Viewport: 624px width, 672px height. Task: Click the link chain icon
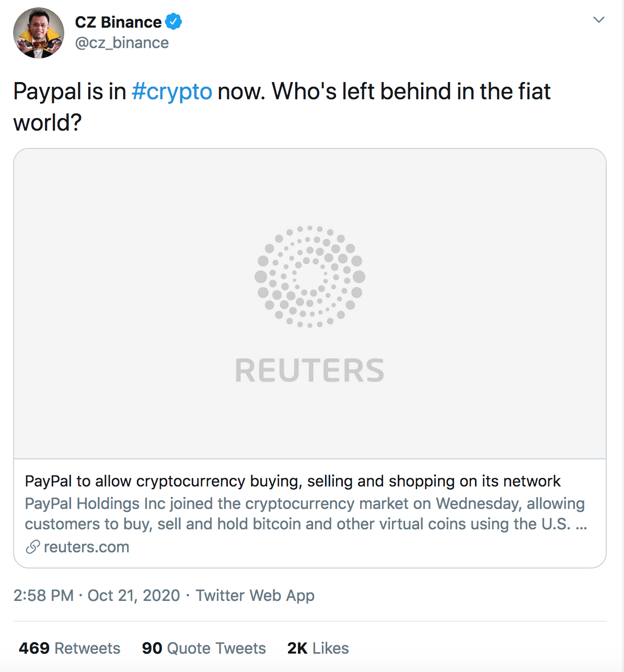pos(33,547)
